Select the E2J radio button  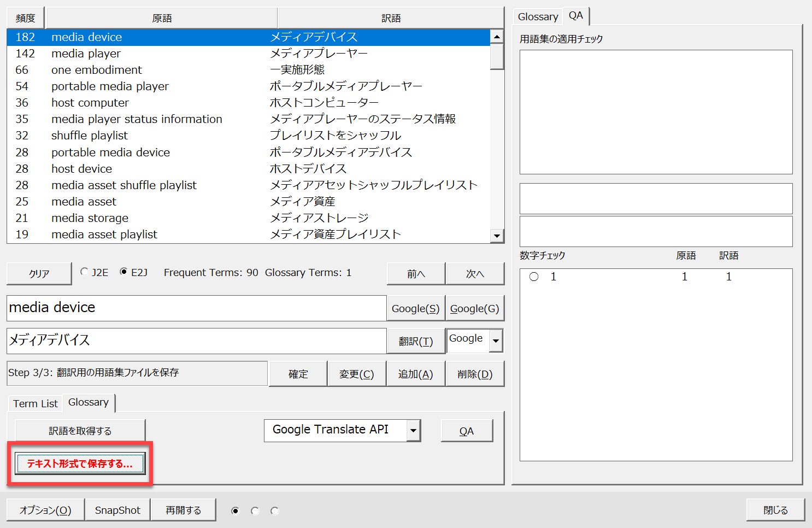tap(123, 272)
